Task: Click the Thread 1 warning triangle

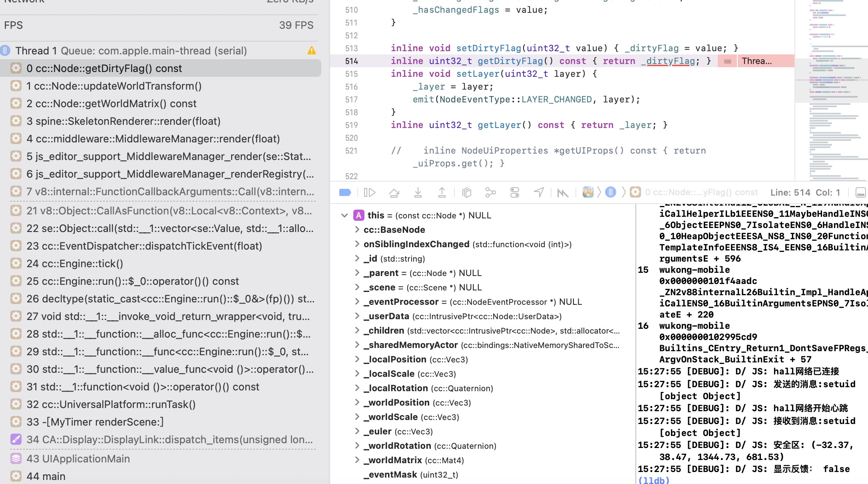Action: (x=312, y=51)
